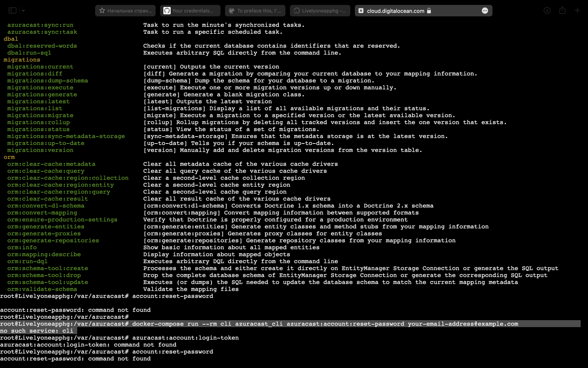Click the orm:generate-entities command
Image resolution: width=588 pixels, height=368 pixels.
pos(46,227)
